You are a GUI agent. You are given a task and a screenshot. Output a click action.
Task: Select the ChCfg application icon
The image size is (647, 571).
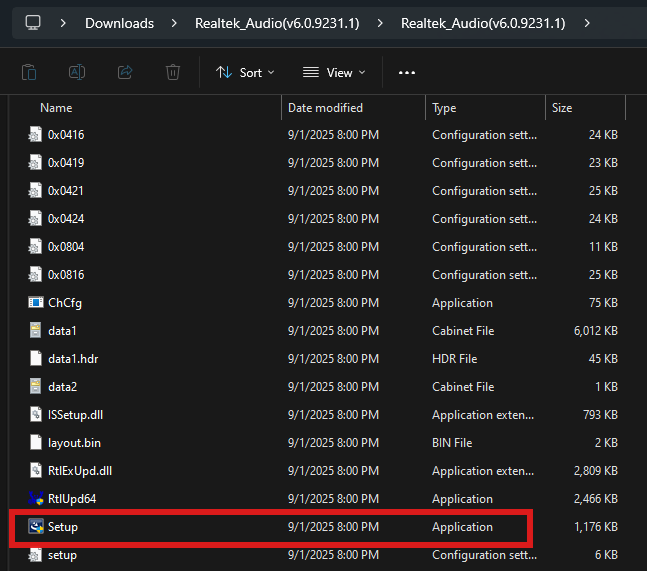pos(36,302)
